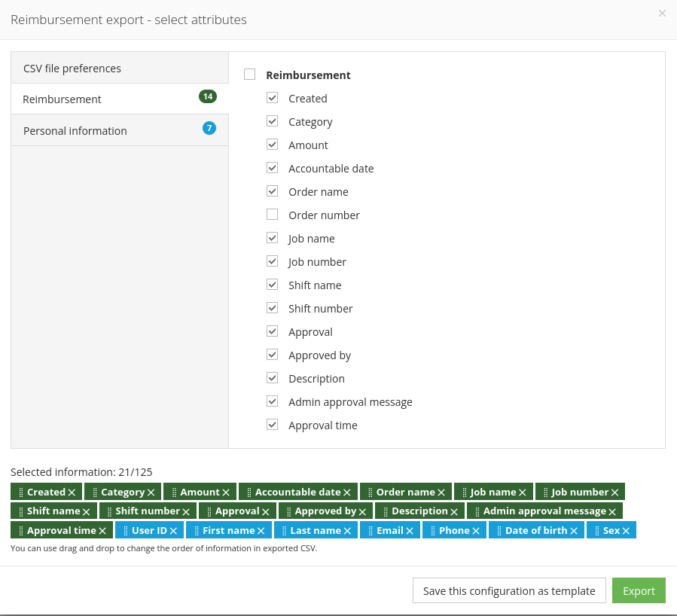677x616 pixels.
Task: Uncheck the Shift number checkbox
Action: [x=272, y=307]
